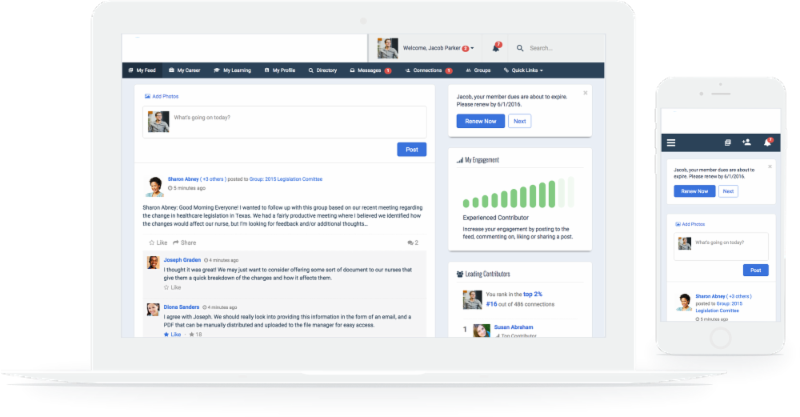Open the hamburger menu on the phone
The height and width of the screenshot is (417, 800).
click(x=671, y=143)
